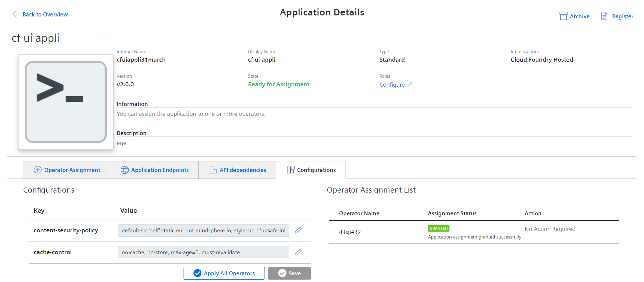Switch to the API dependencies tab

click(x=237, y=170)
